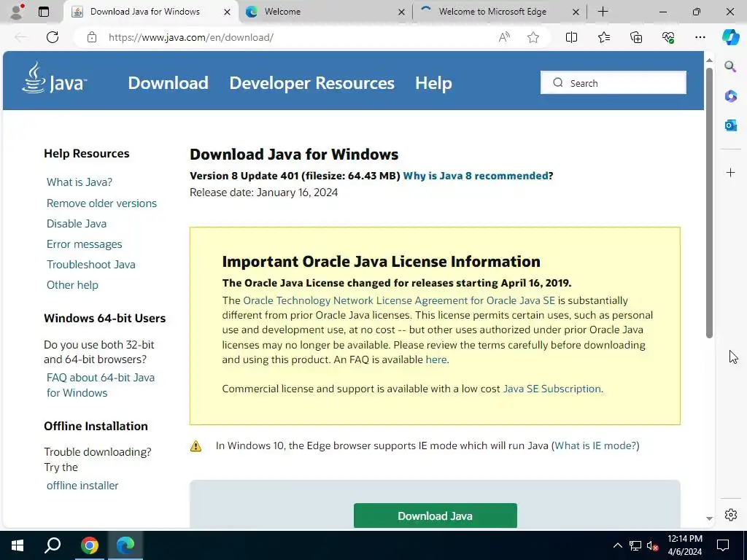Open sidebar settings gear icon
The height and width of the screenshot is (560, 747).
[730, 515]
